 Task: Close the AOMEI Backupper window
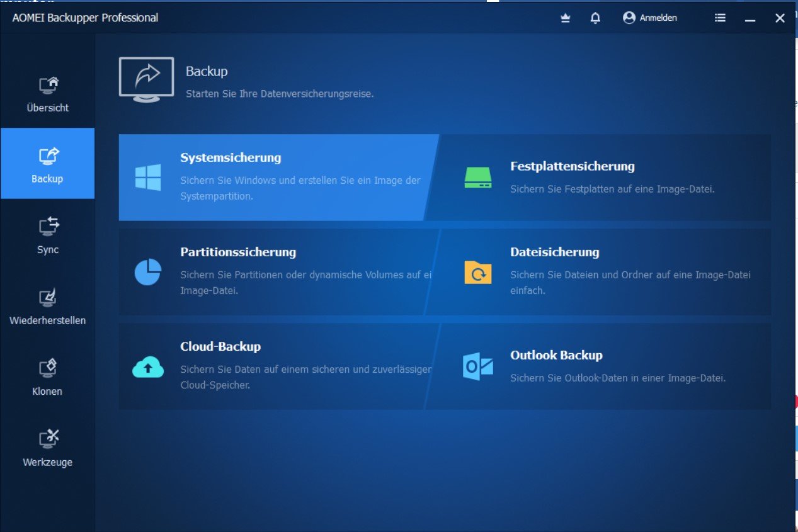tap(780, 18)
